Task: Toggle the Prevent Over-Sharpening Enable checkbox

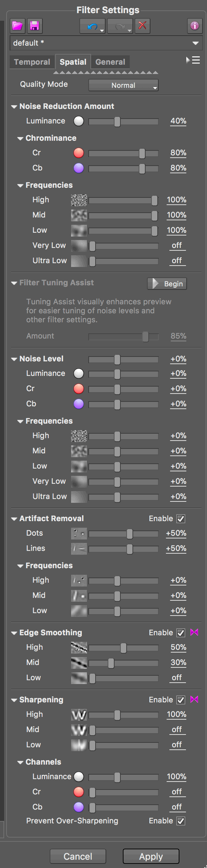Action: click(181, 821)
